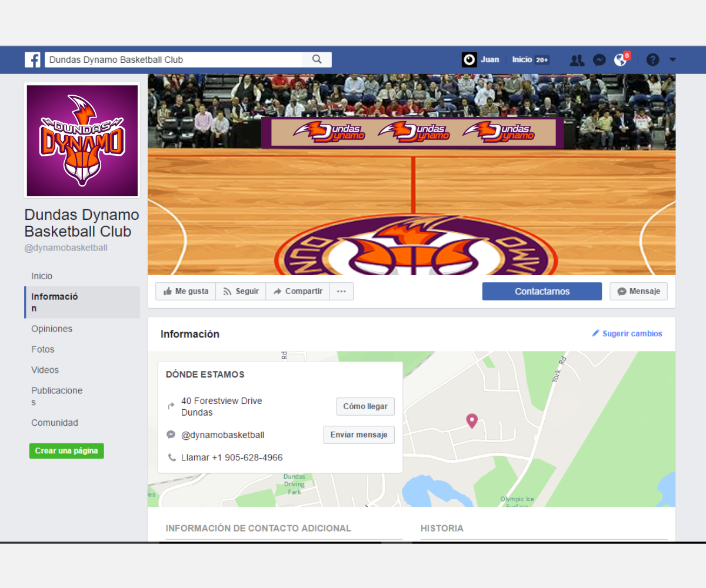Viewport: 706px width, 588px height.
Task: Click the Olympic Ice Surface map label
Action: [517, 502]
